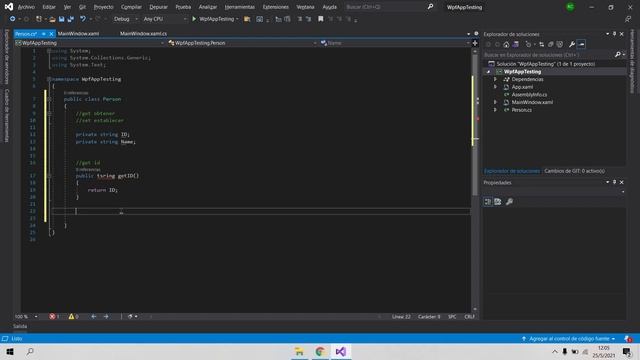640x360 pixels.
Task: Pin the Person.cs tab
Action: [x=44, y=34]
